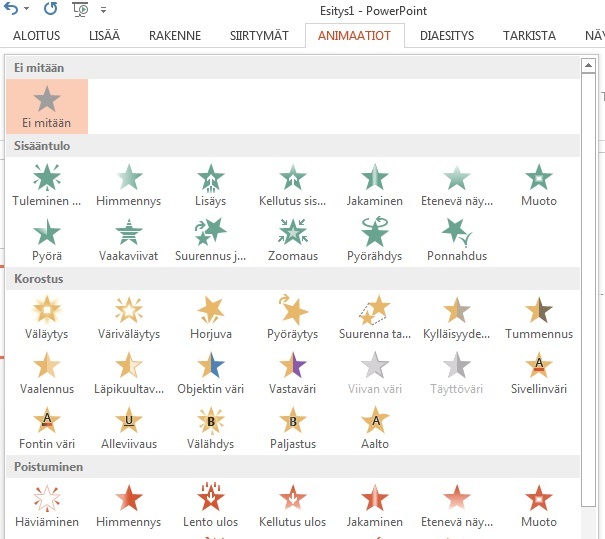
Task: Open the ALOITUS ribbon tab
Action: (36, 36)
